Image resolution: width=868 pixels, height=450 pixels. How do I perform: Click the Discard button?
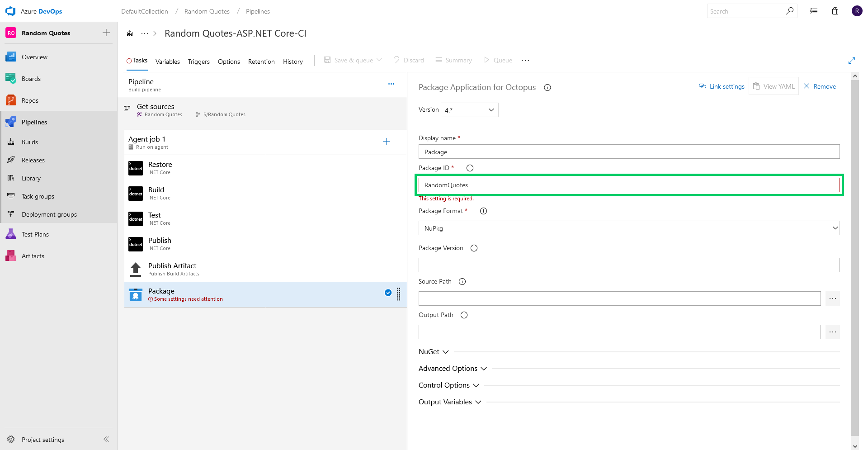pos(408,60)
